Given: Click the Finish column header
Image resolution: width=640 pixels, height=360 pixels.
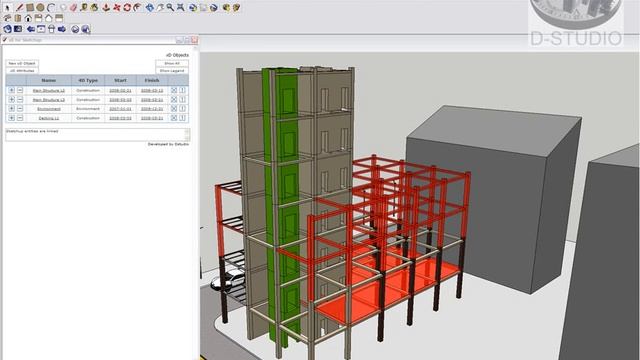Looking at the screenshot, I should coord(152,80).
